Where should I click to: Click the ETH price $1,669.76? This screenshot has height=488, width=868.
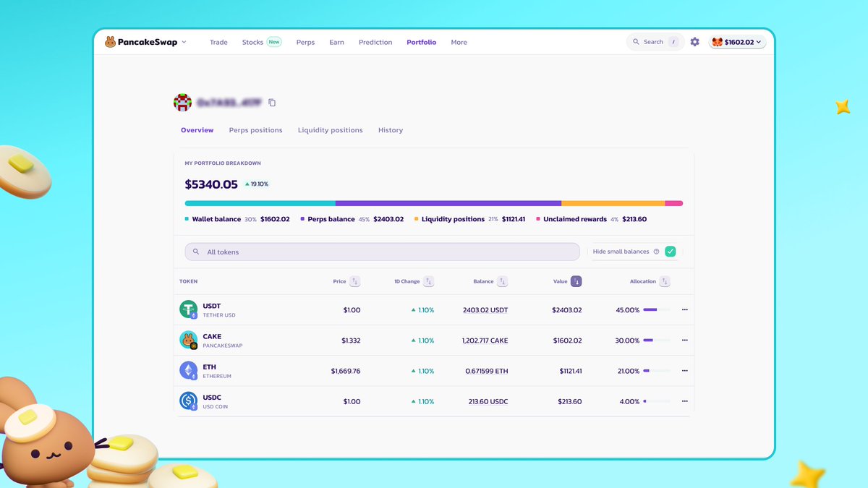[x=346, y=371]
